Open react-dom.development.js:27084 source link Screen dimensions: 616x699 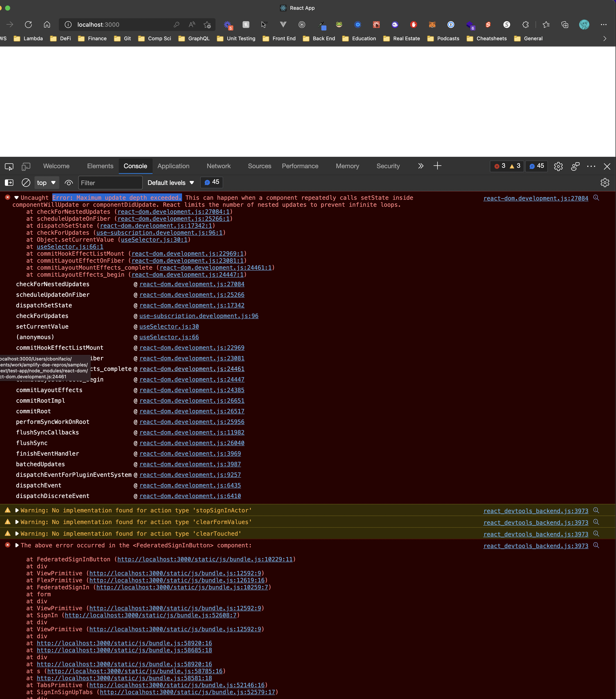tap(535, 198)
